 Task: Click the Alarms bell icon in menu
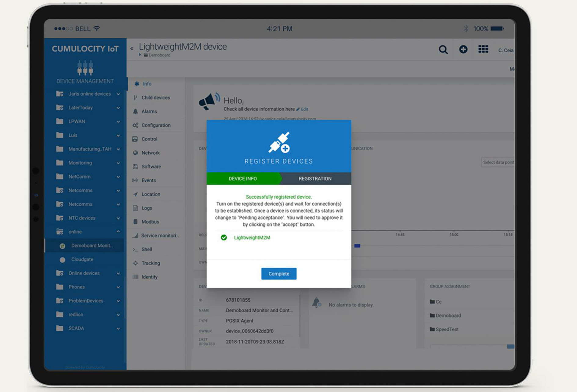pos(136,111)
